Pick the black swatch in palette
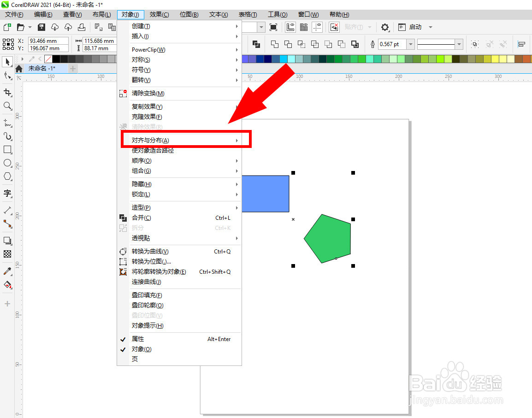Screen dimensions: 532x418 point(56,59)
